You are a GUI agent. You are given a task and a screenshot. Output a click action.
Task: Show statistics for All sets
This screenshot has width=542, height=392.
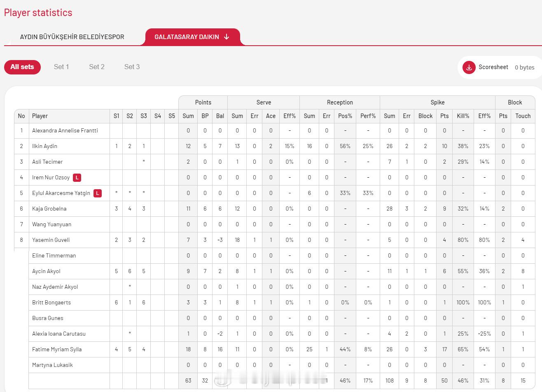22,67
